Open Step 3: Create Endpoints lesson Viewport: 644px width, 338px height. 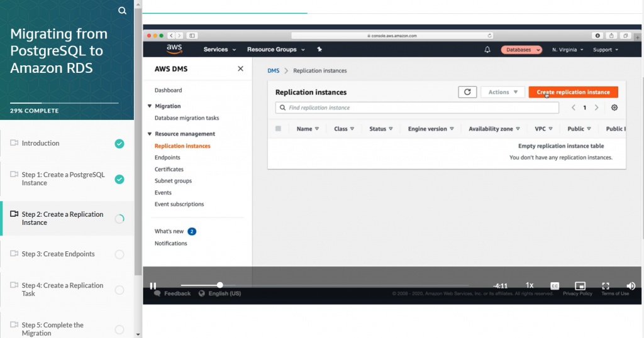(58, 254)
